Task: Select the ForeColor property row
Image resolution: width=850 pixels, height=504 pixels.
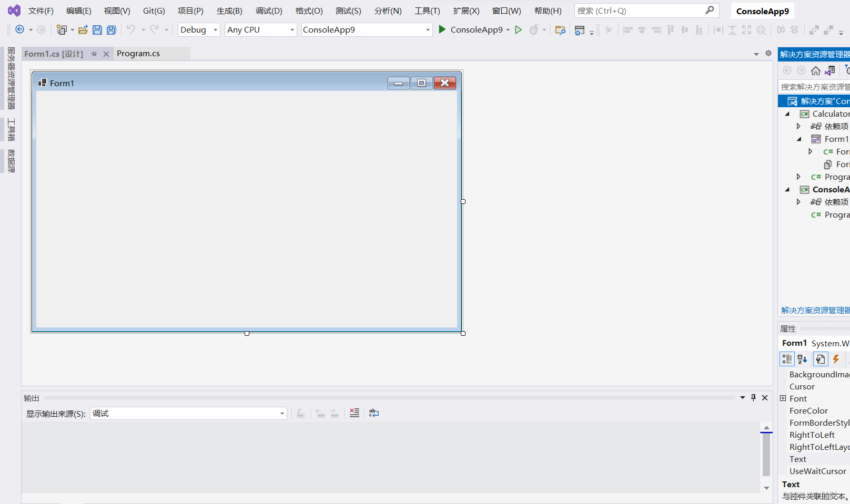Action: [x=814, y=411]
